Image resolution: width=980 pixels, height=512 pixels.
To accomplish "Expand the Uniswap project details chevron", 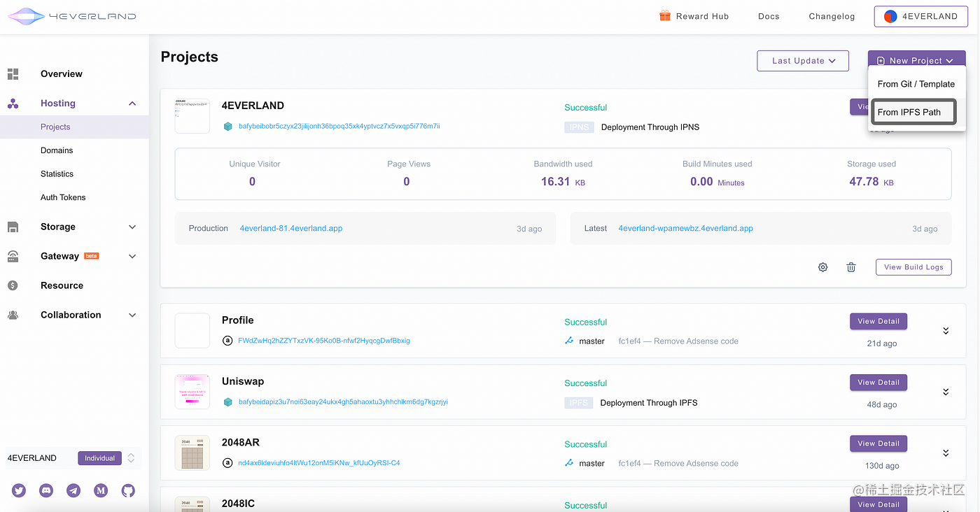I will [x=946, y=392].
